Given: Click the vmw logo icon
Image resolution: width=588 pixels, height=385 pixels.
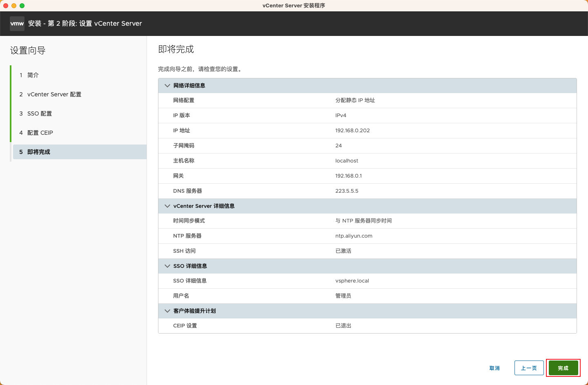Looking at the screenshot, I should [17, 24].
